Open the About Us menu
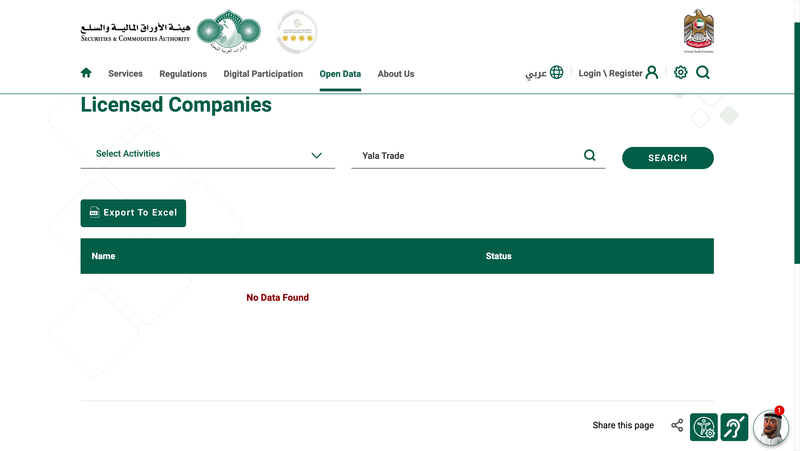 pos(395,73)
